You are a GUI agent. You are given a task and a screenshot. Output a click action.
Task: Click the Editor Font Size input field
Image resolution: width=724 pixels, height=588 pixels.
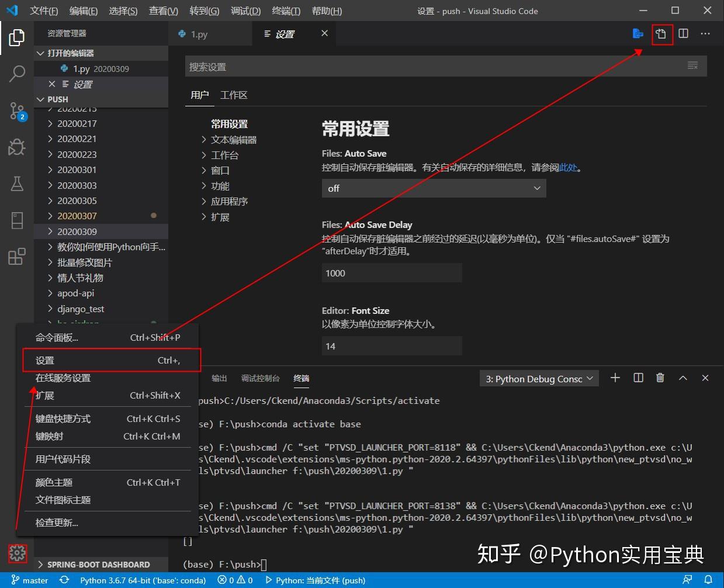[x=392, y=345]
